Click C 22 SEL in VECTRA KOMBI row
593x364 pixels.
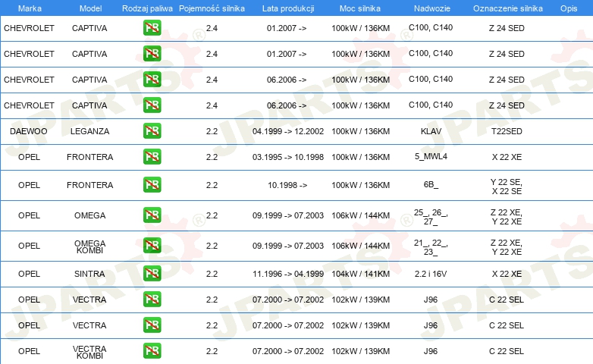[507, 351]
